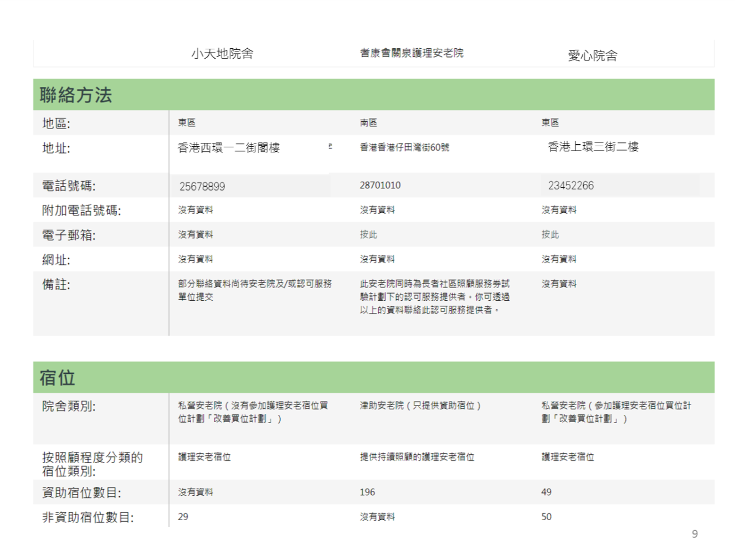Viewport: 735px width, 560px height.
Task: Select the 按照顧程度分類的宿位類別 row label
Action: 92,464
